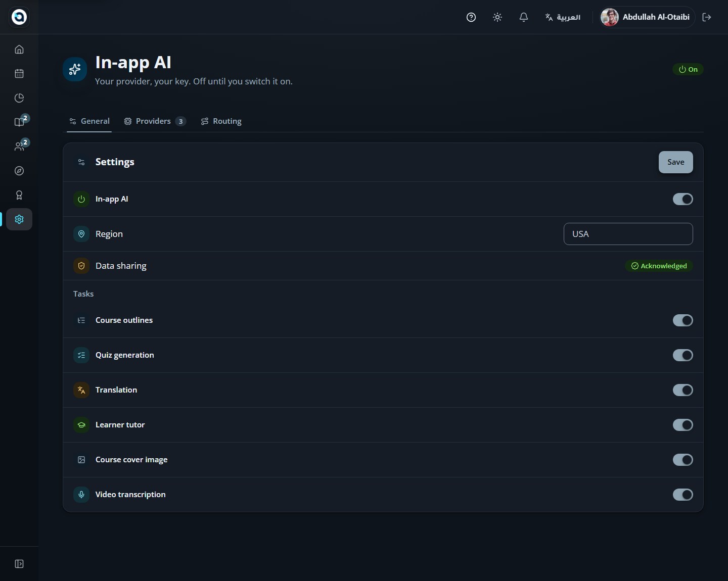Toggle the Course cover image switch
This screenshot has height=581, width=728.
682,460
